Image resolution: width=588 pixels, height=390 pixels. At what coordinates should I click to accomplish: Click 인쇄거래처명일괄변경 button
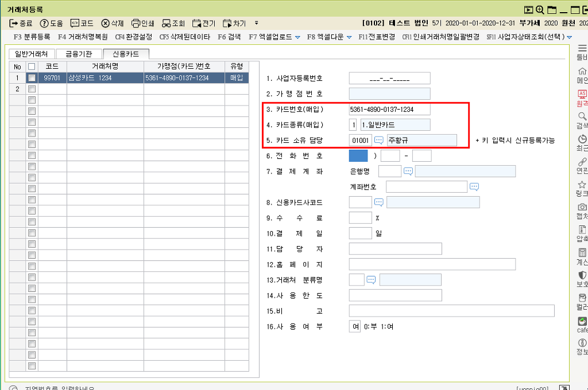click(441, 37)
